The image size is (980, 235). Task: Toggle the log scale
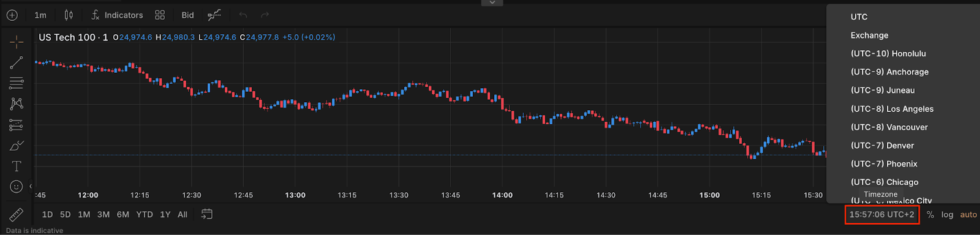point(948,215)
